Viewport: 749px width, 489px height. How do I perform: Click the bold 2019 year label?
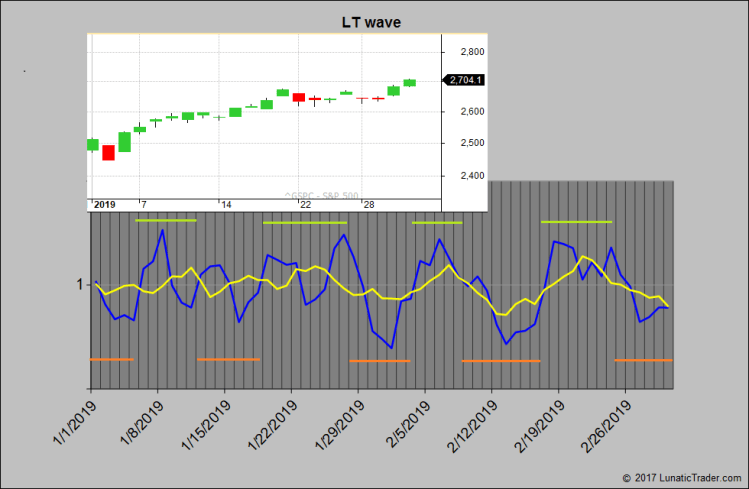[104, 204]
